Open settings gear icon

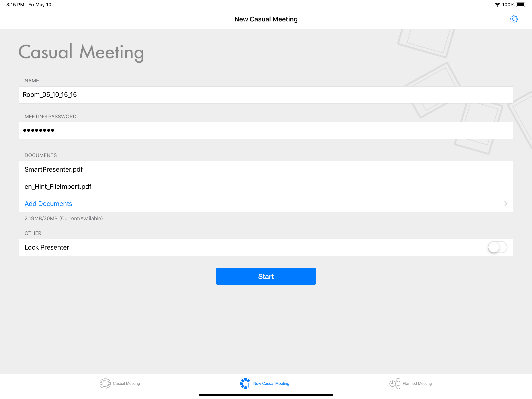(513, 19)
